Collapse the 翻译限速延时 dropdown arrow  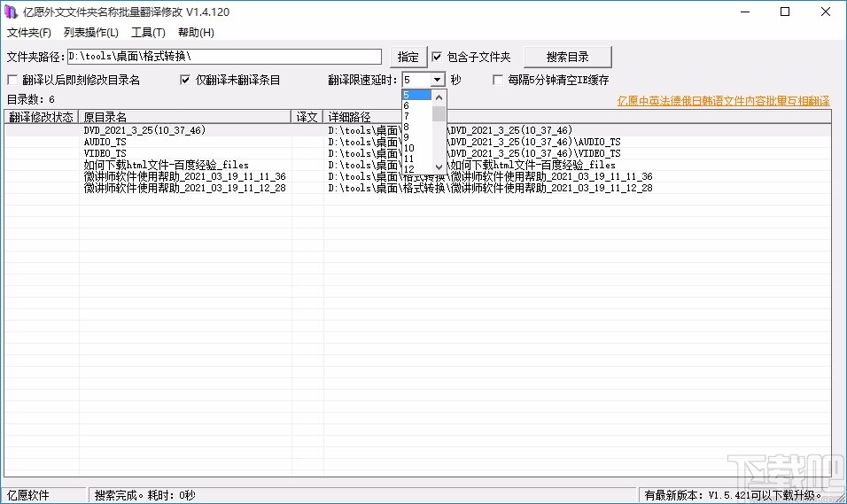437,80
